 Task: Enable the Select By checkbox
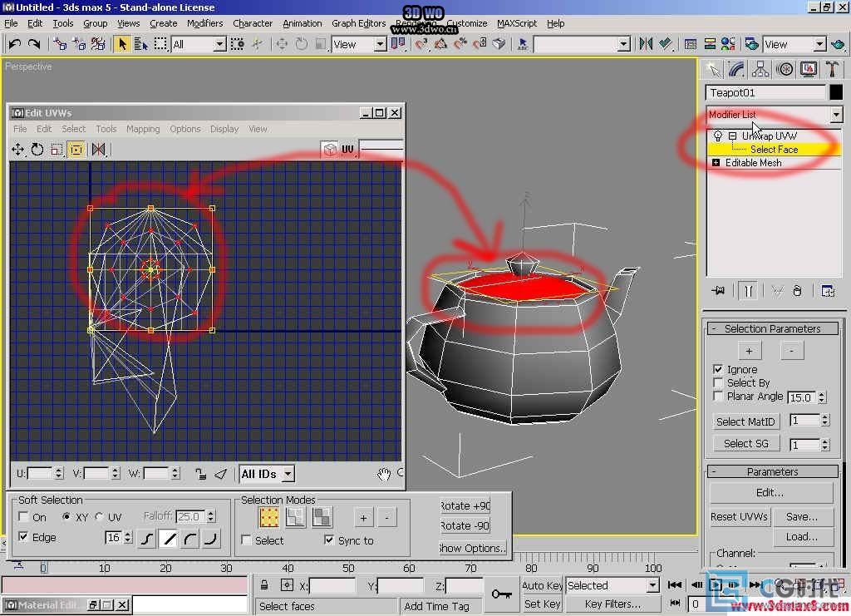click(718, 382)
